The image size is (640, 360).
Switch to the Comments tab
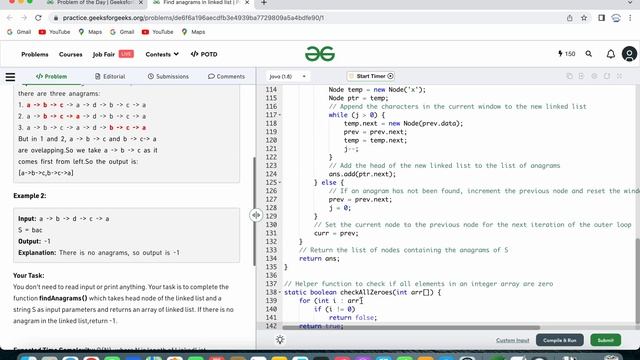[227, 77]
